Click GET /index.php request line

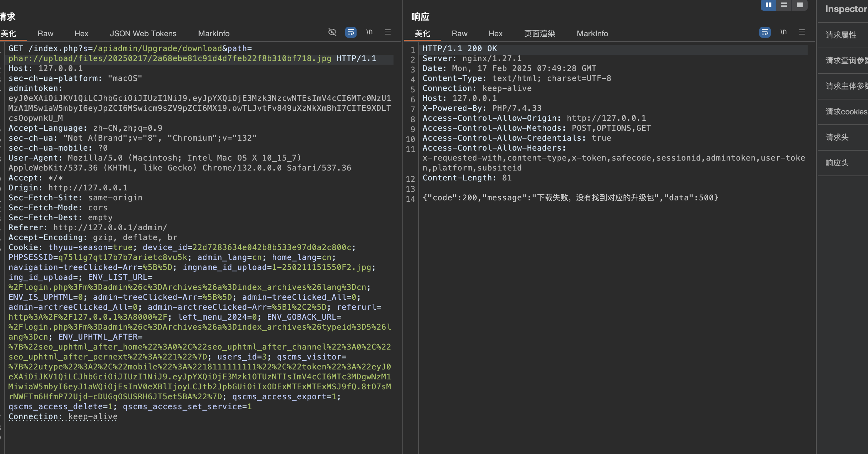(x=130, y=48)
